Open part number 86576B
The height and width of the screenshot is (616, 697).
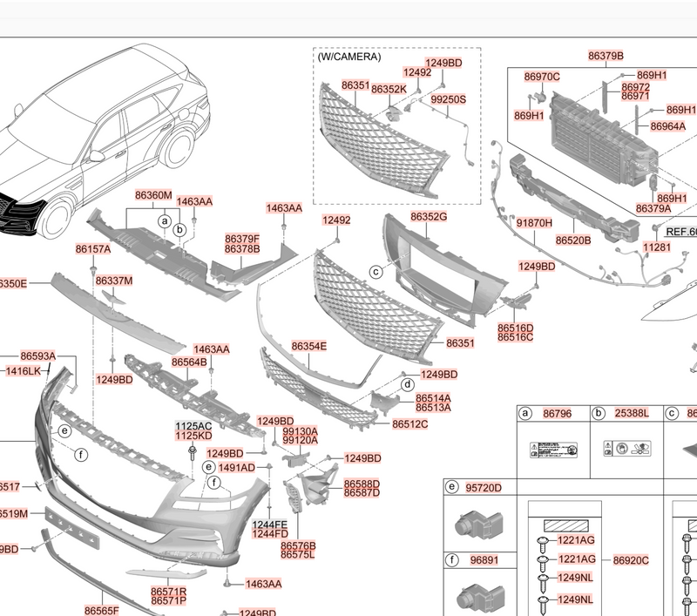(x=298, y=545)
